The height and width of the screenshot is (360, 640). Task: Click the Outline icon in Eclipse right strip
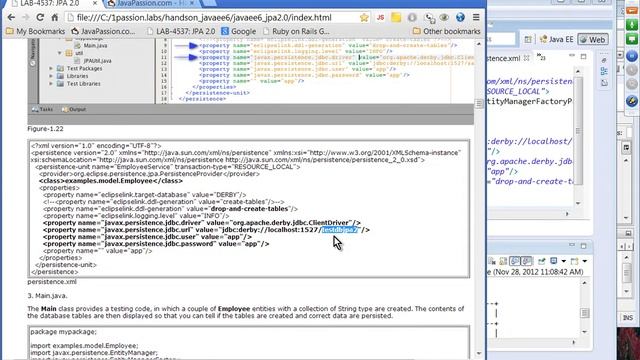click(604, 71)
